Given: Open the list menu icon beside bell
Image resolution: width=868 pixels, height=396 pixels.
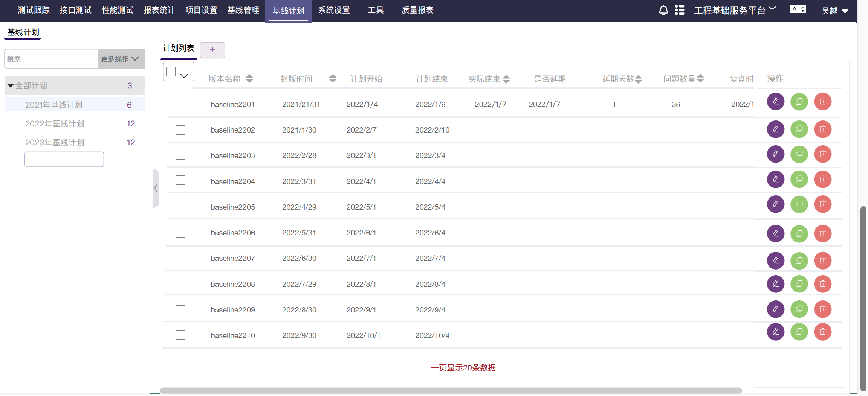Looking at the screenshot, I should pos(680,10).
